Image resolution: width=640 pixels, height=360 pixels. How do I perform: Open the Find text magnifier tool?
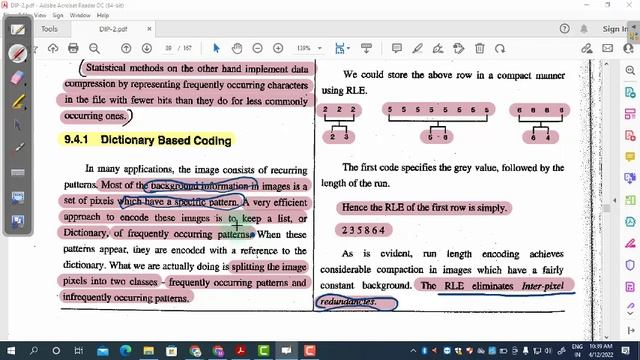tap(94, 48)
